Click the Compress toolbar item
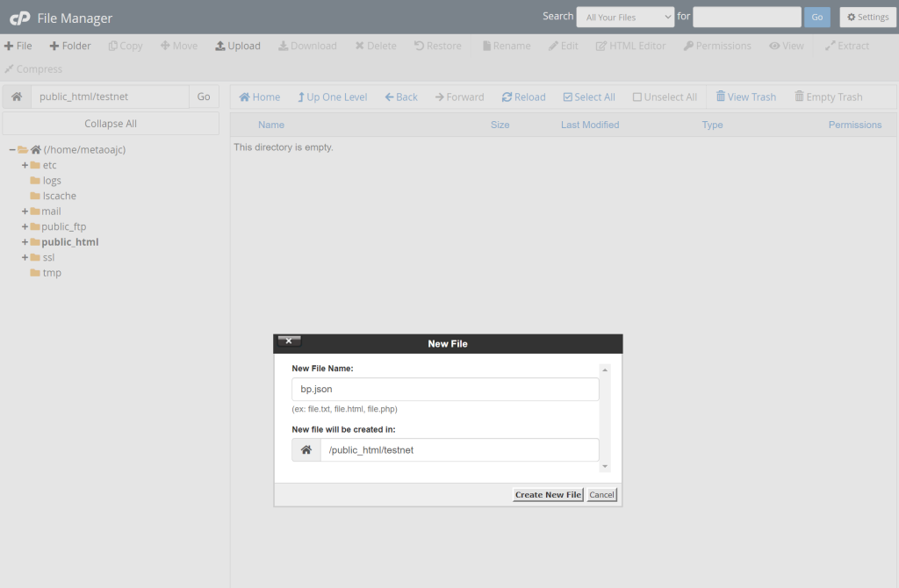Screen dimensions: 899x588 [x=33, y=68]
